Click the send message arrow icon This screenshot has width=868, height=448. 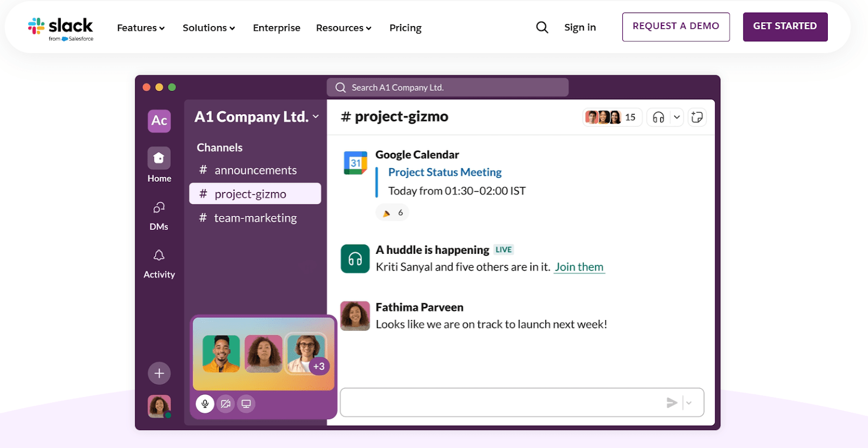(x=672, y=402)
